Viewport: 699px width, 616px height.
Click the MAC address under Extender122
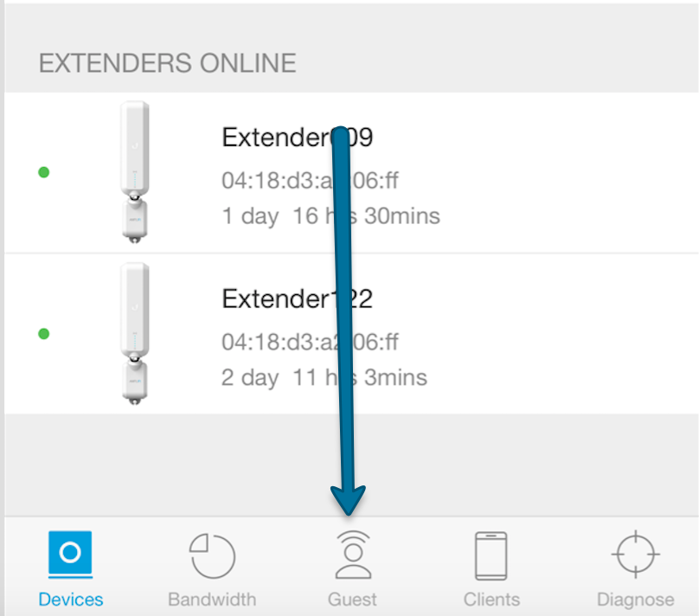309,343
